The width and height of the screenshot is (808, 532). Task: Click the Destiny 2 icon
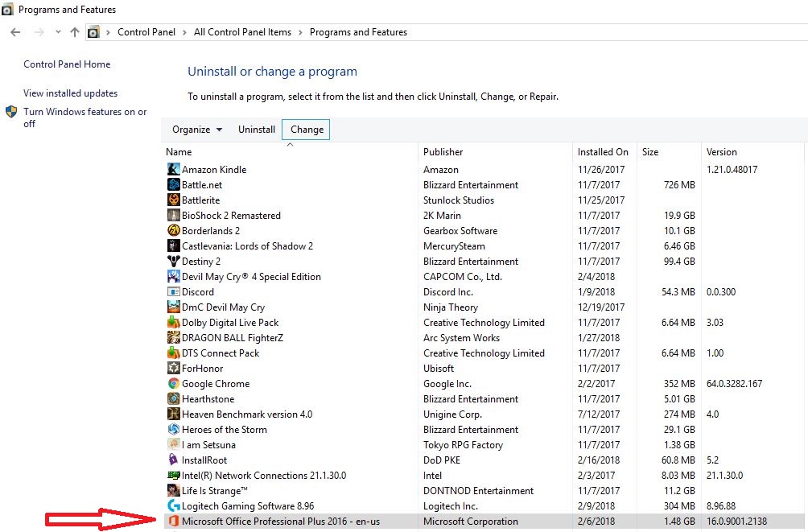coord(174,261)
